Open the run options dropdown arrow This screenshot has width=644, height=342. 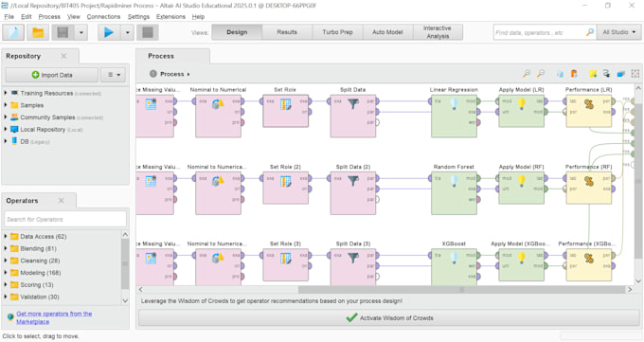[127, 32]
